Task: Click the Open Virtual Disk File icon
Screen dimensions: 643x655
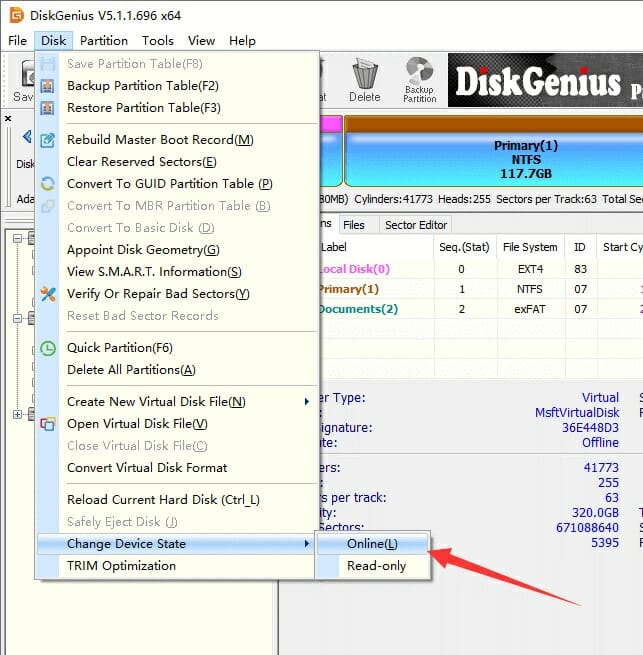Action: [x=48, y=424]
